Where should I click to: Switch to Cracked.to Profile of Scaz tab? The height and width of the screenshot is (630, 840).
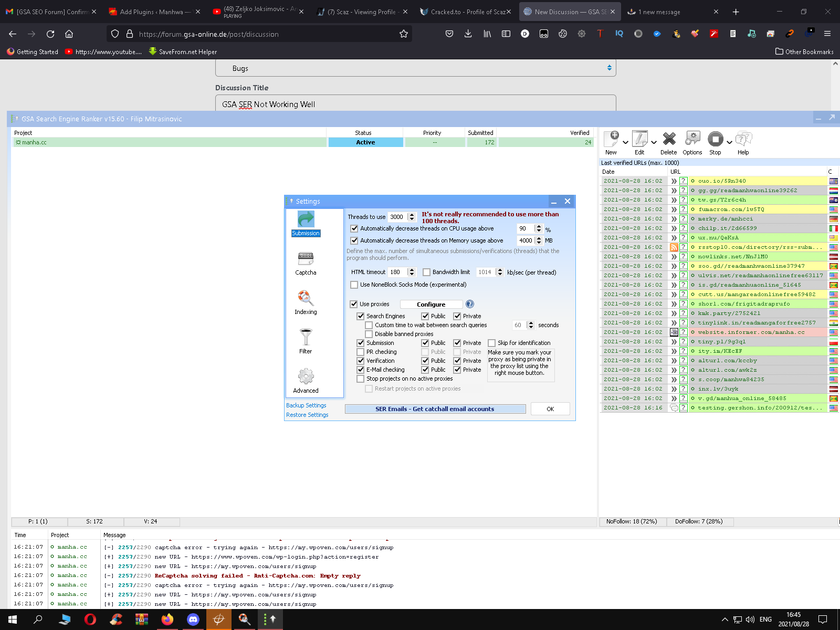coord(465,12)
